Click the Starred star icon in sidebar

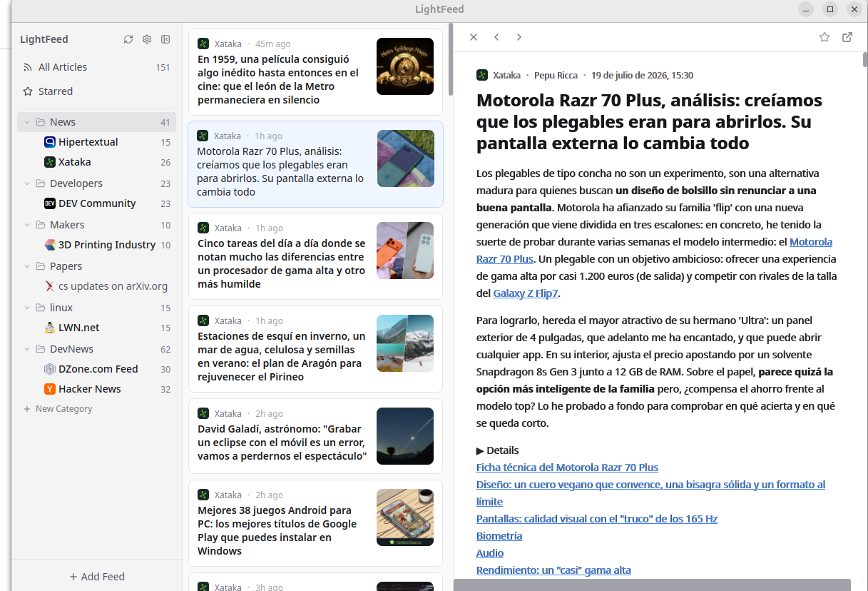28,91
